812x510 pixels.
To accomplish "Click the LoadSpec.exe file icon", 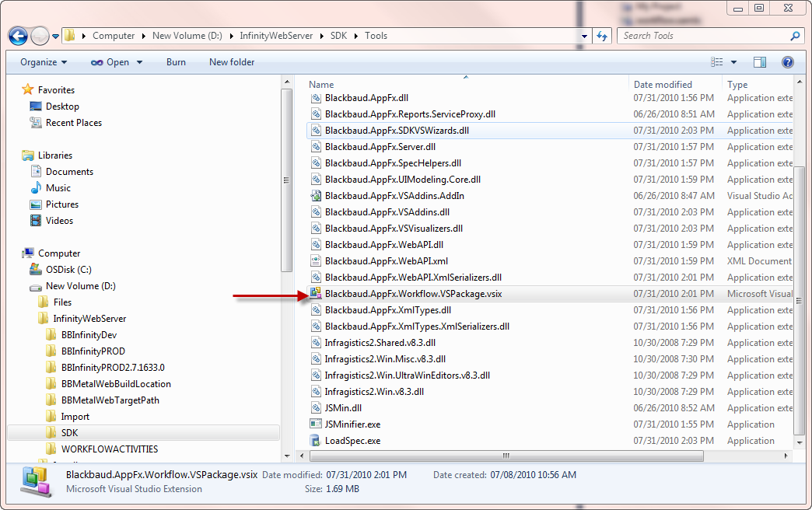I will coord(315,441).
